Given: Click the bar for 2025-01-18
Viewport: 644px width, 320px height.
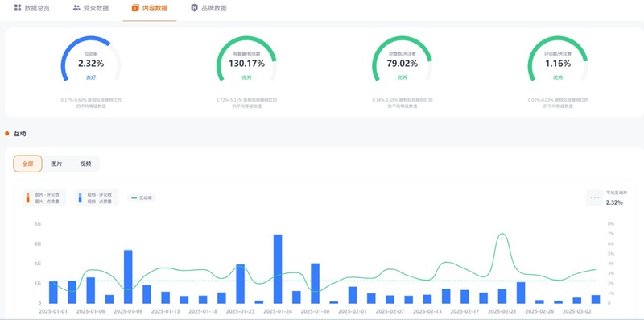Looking at the screenshot, I should click(x=203, y=299).
